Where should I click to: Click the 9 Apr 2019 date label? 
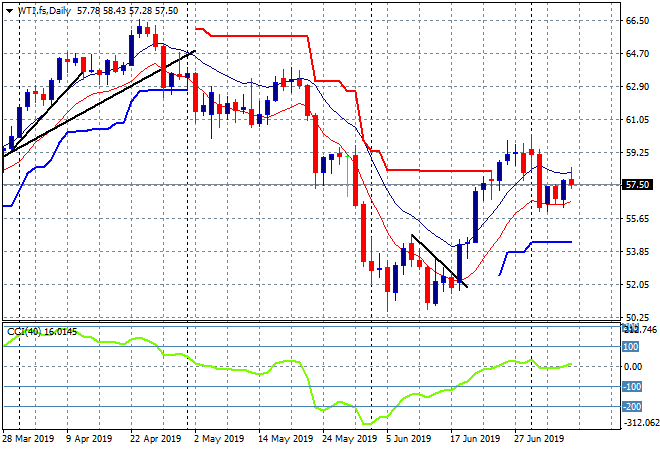[x=89, y=439]
